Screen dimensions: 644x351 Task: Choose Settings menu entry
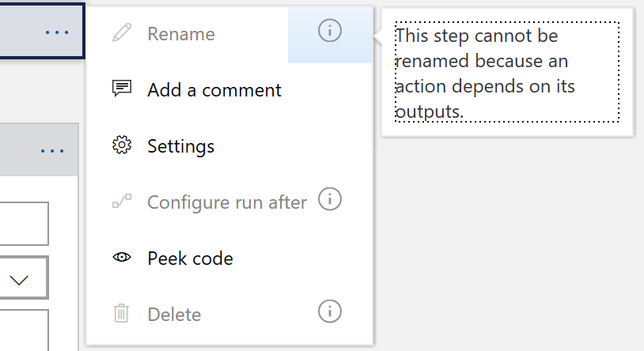(180, 146)
